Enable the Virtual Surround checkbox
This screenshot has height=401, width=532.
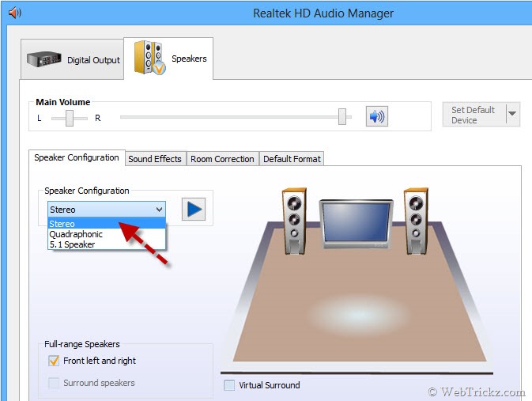point(229,385)
